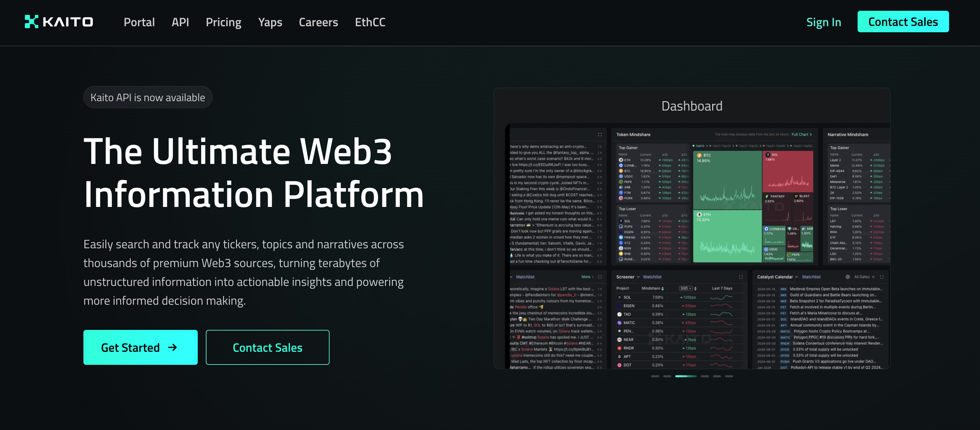Open the All Dates dropdown
The height and width of the screenshot is (430, 980).
[x=864, y=277]
